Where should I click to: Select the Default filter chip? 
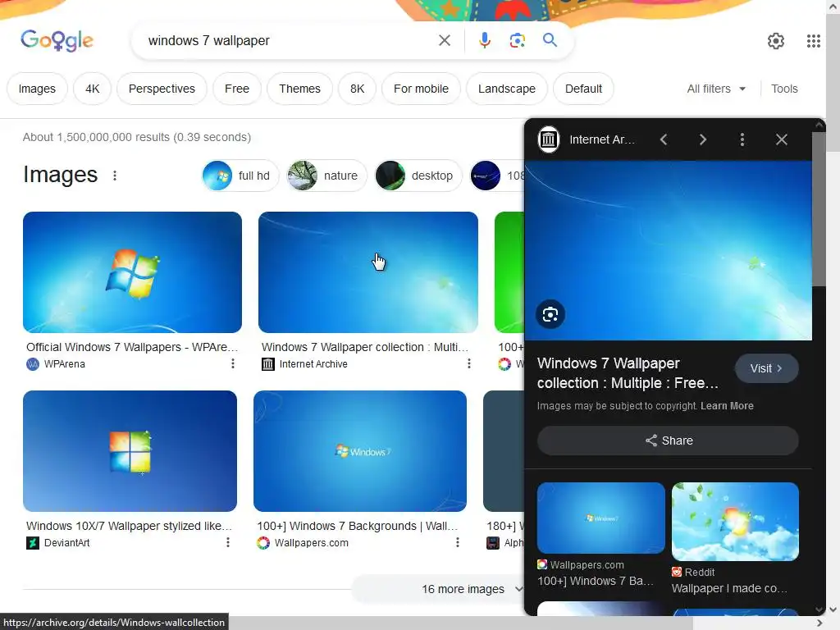click(583, 89)
